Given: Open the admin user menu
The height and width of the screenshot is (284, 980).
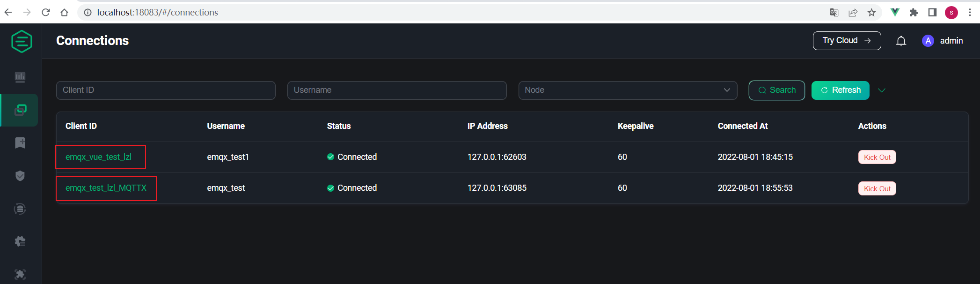Looking at the screenshot, I should [x=943, y=41].
